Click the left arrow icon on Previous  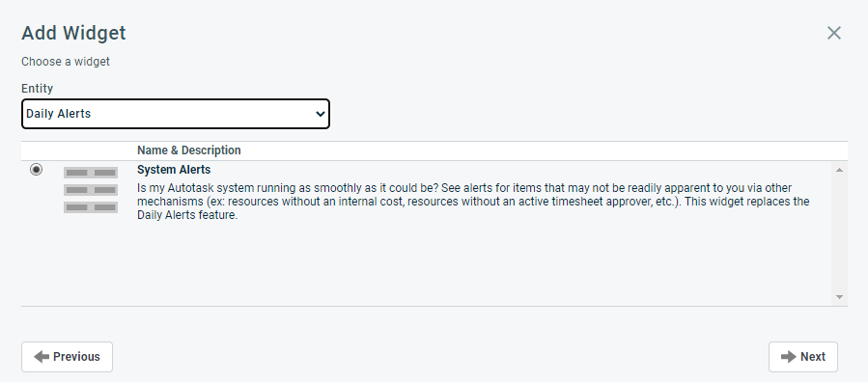pyautogui.click(x=42, y=357)
